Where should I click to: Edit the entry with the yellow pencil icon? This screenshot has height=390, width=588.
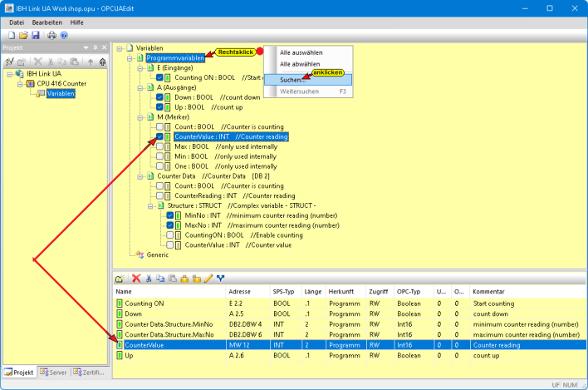208,279
